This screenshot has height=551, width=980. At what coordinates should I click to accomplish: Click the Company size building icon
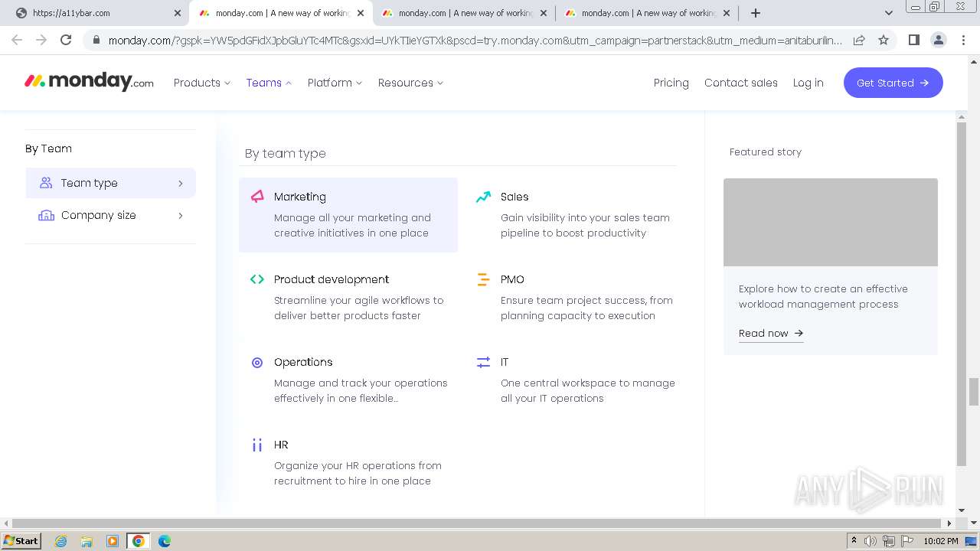46,215
